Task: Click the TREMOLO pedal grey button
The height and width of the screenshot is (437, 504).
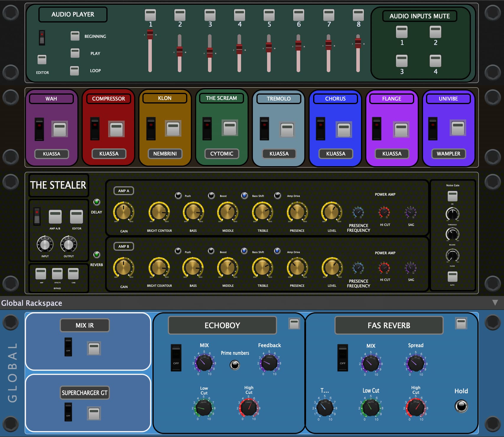Action: tap(287, 130)
